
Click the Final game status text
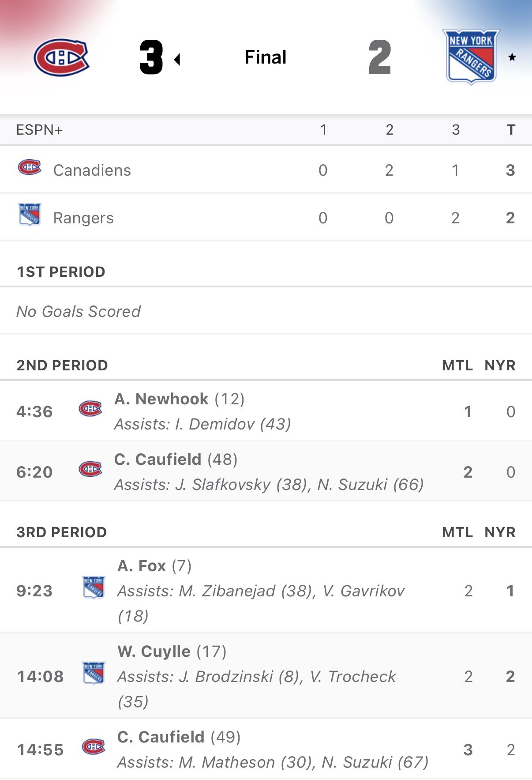[x=266, y=57]
